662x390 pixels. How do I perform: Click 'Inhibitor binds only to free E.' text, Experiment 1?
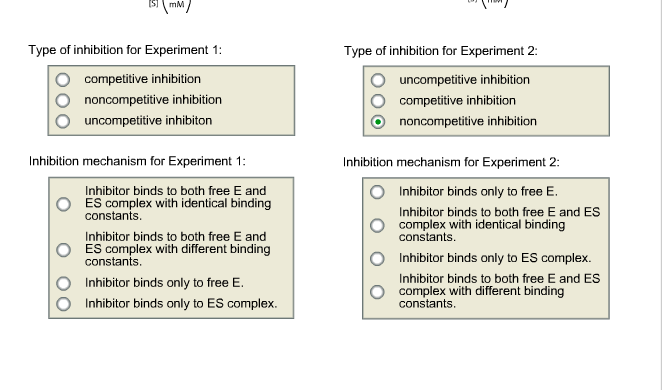[164, 282]
